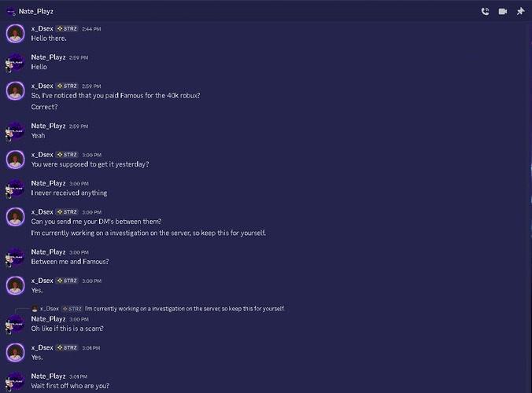Click the 2:44 PM timestamp
This screenshot has height=393, width=532.
[91, 28]
